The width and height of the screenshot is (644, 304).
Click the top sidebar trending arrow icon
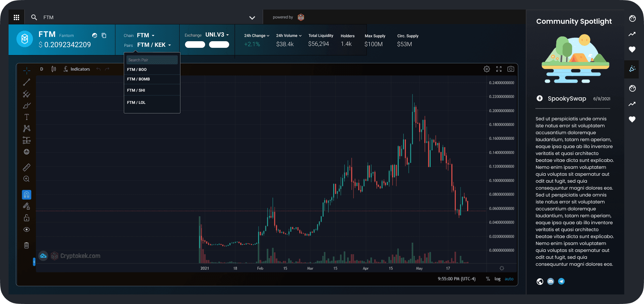[632, 34]
